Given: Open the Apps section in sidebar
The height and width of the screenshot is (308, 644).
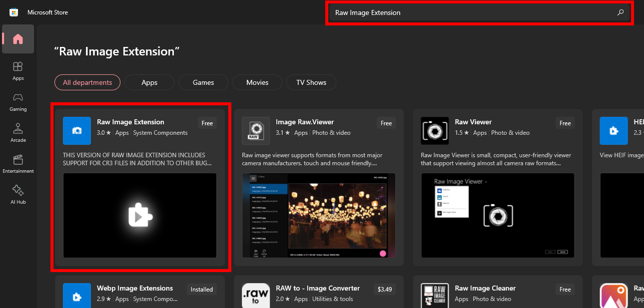Looking at the screenshot, I should [x=18, y=70].
